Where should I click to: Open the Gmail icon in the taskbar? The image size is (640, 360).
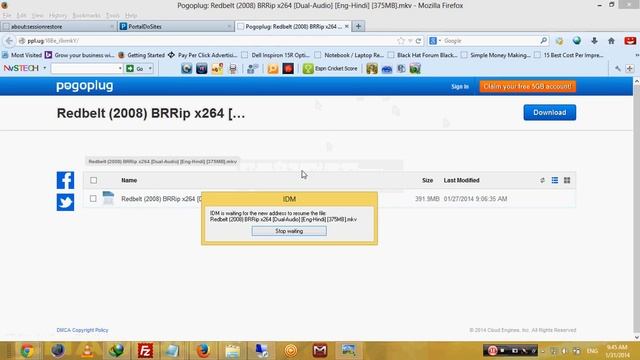click(320, 351)
